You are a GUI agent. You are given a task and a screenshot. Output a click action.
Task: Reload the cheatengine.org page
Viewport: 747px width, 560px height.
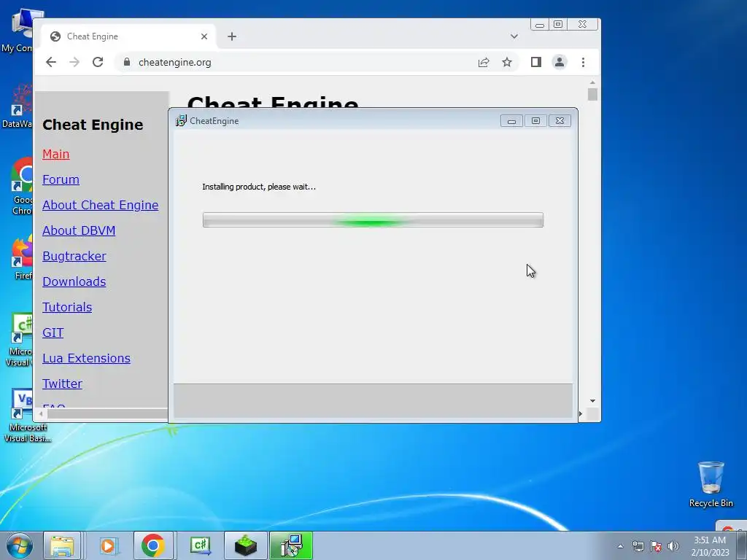click(98, 62)
